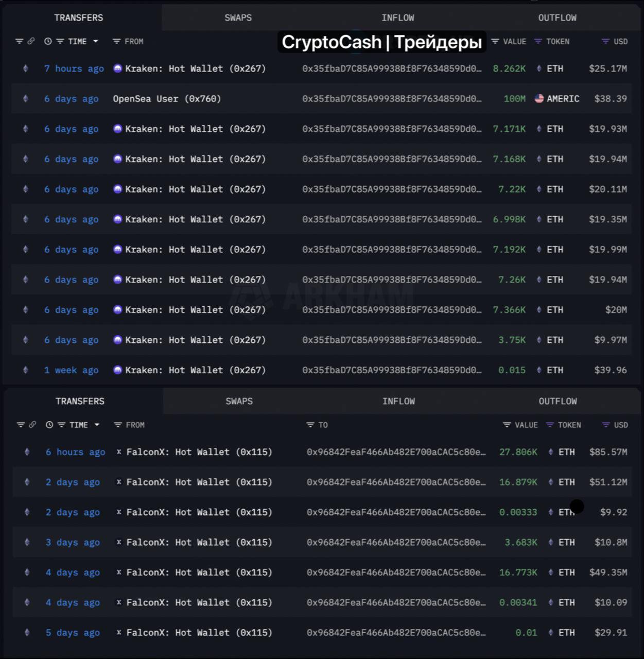Open the FROM filter icon in the FalconX panel
The height and width of the screenshot is (659, 644).
point(118,425)
